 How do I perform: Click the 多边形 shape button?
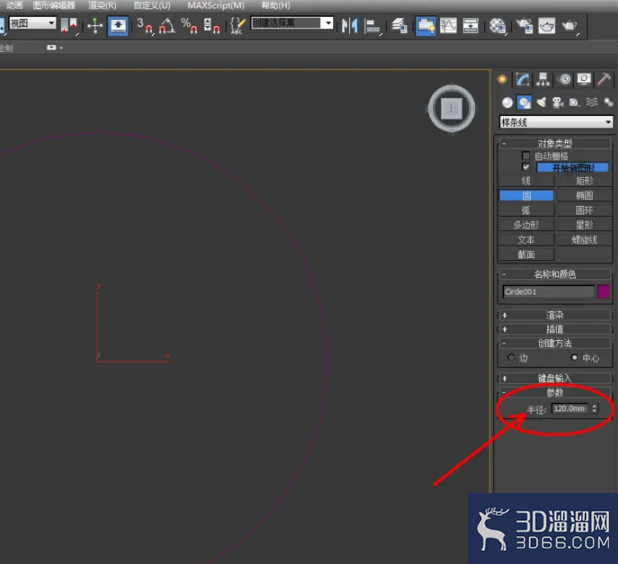(526, 225)
